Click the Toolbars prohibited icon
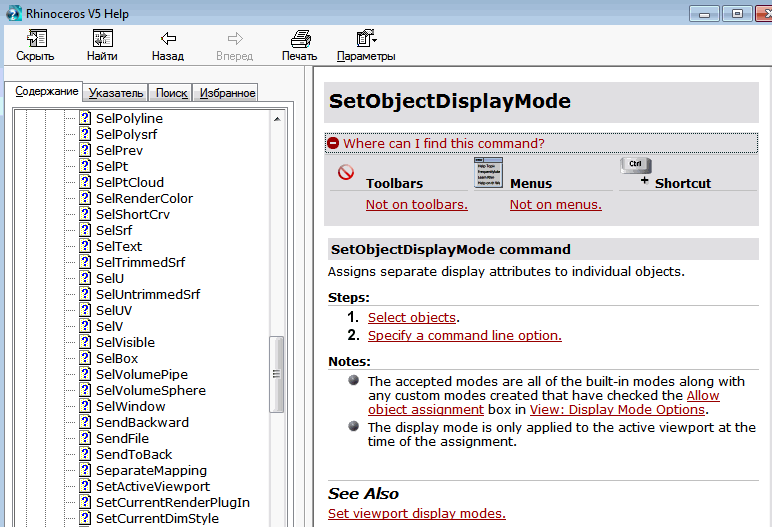The height and width of the screenshot is (527, 772). coord(346,173)
